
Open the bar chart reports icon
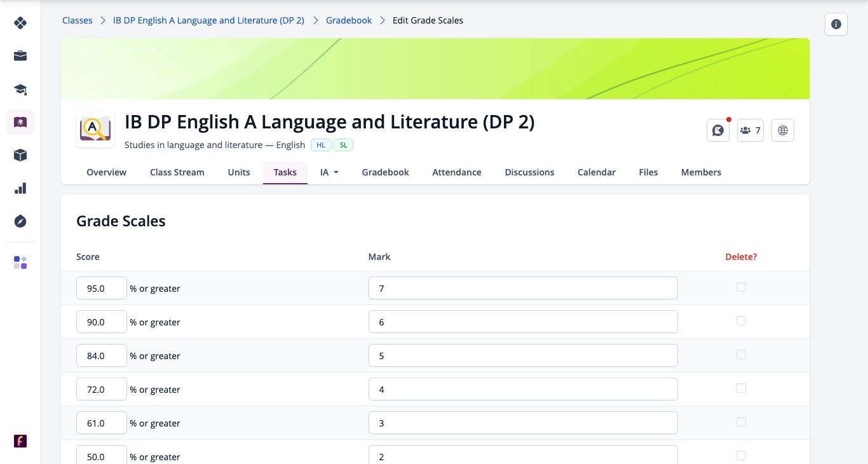[20, 188]
